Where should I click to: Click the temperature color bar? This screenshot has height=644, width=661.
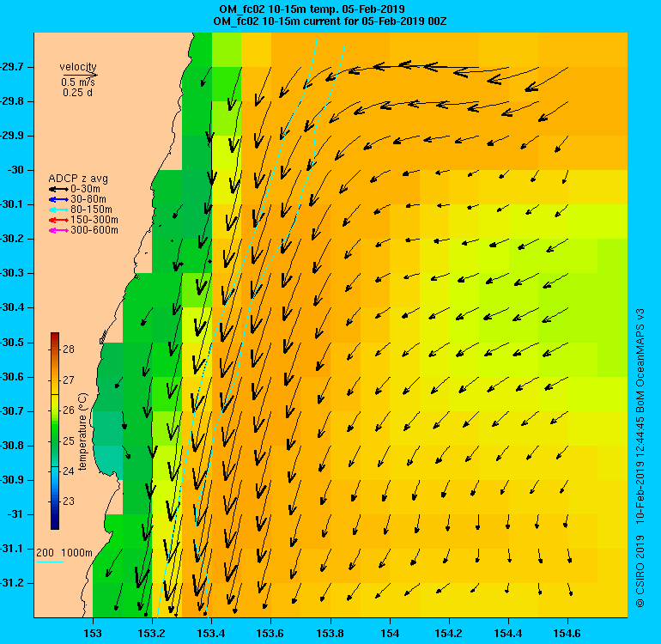(55, 430)
